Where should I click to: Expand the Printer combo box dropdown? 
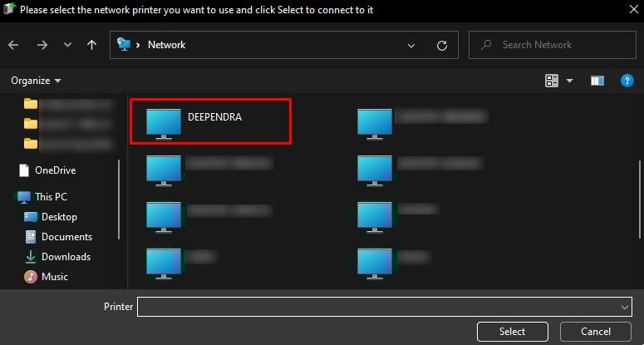(x=625, y=308)
